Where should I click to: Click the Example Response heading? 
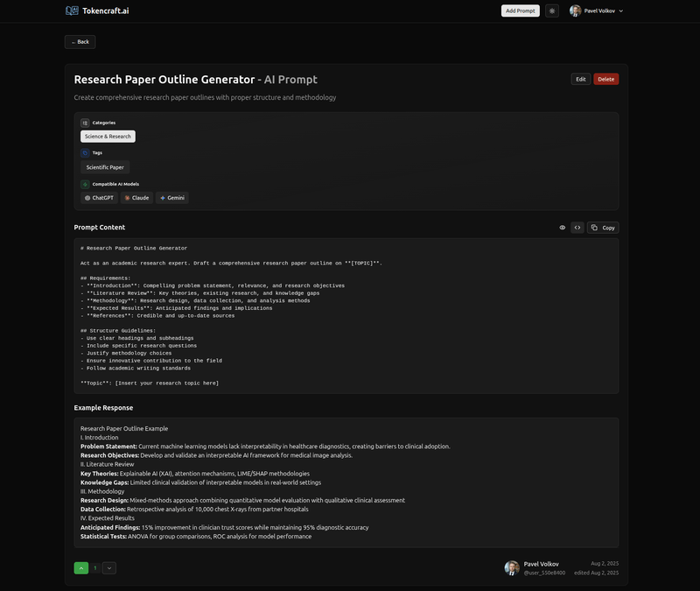[x=103, y=408]
